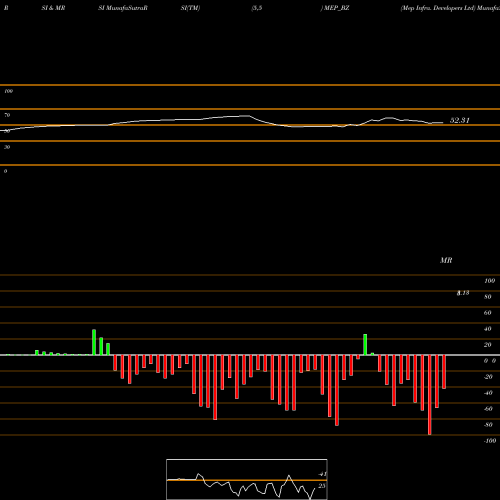
Task: Click the MR axis label 60
Action: [488, 313]
